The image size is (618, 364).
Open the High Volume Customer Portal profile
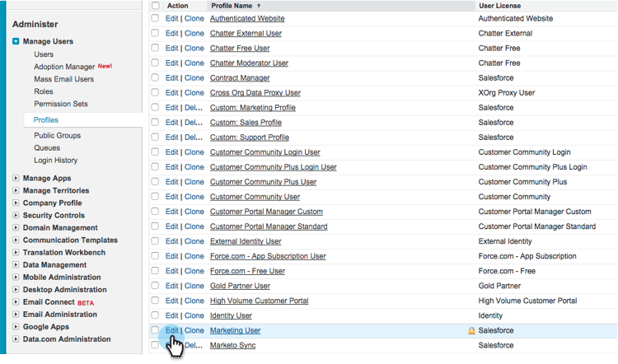pyautogui.click(x=259, y=301)
